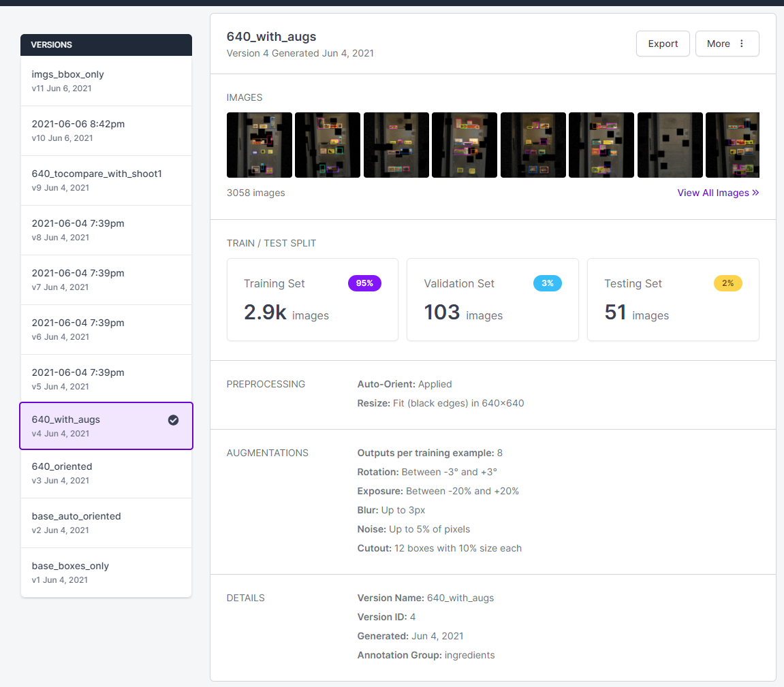Viewport: 784px width, 687px height.
Task: Click the Export button
Action: click(x=662, y=43)
